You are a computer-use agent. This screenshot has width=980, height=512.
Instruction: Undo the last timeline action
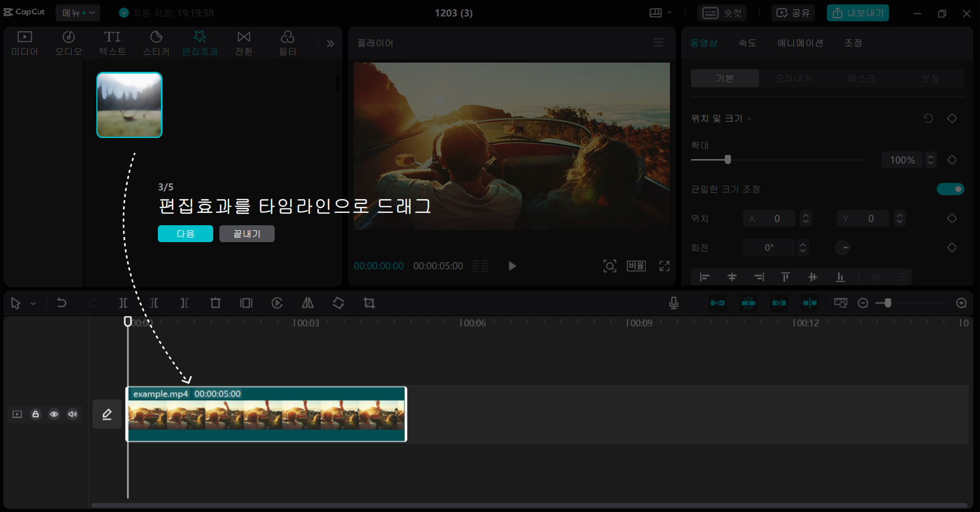click(x=62, y=303)
